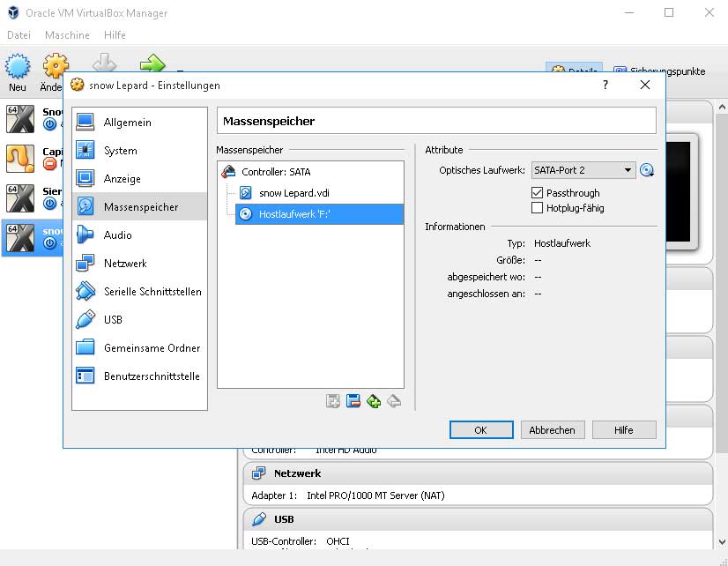The height and width of the screenshot is (566, 728).
Task: Click add new controller icon
Action: (333, 401)
